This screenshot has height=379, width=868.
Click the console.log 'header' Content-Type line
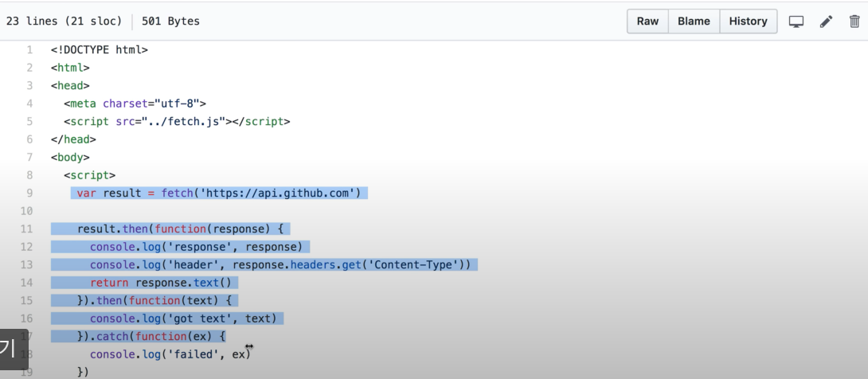coord(280,265)
